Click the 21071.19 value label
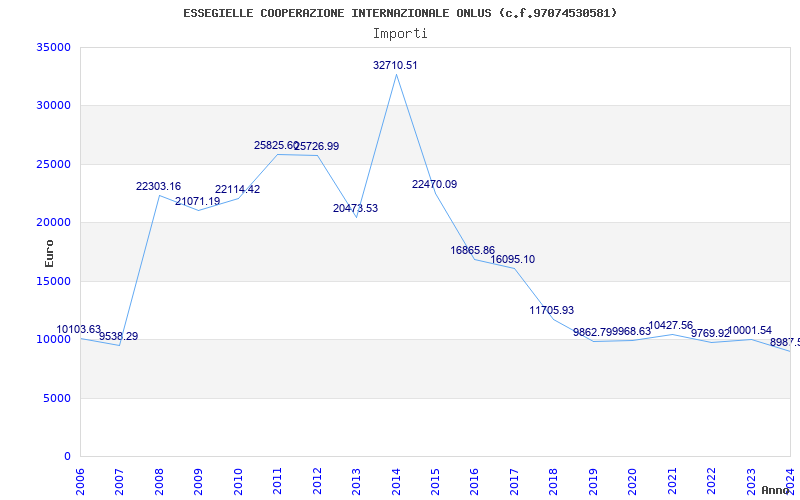Screen dimensions: 800x500 coord(197,202)
